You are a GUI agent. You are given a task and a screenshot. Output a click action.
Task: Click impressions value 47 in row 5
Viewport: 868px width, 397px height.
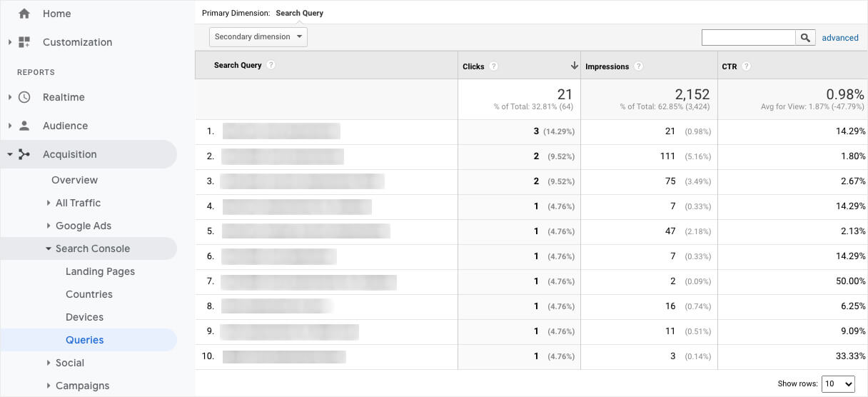coord(670,231)
